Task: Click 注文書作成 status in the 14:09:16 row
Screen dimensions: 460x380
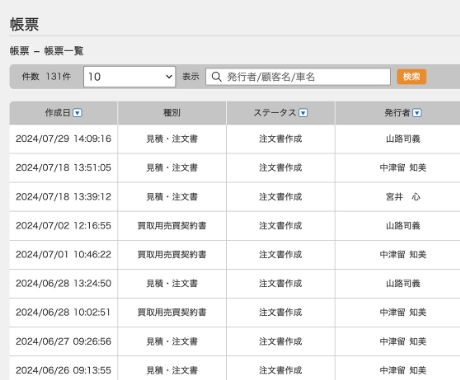Action: tap(281, 139)
